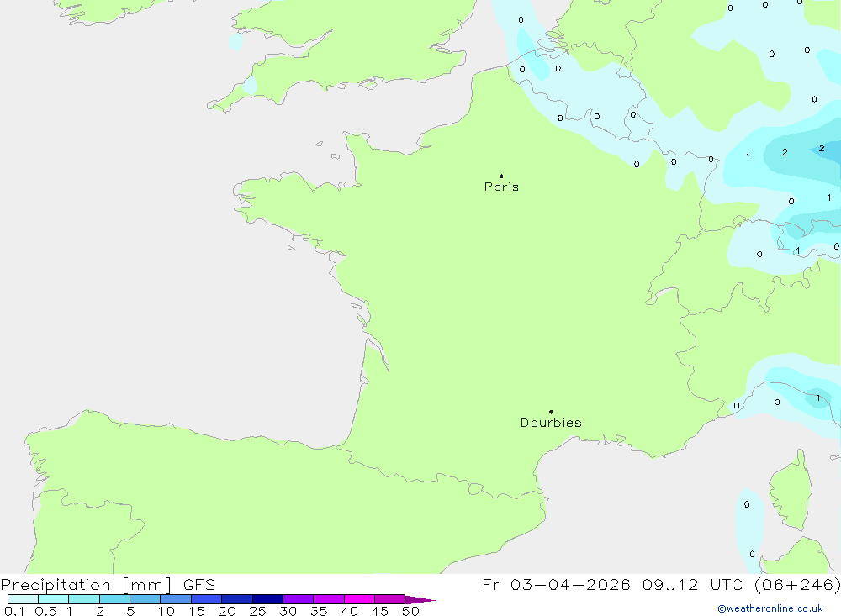Click the legend scale label '0.1'
The width and height of the screenshot is (841, 616).
coord(14,611)
